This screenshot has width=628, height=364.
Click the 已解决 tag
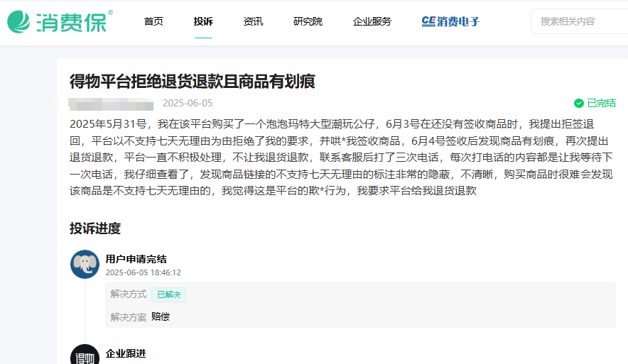point(168,294)
